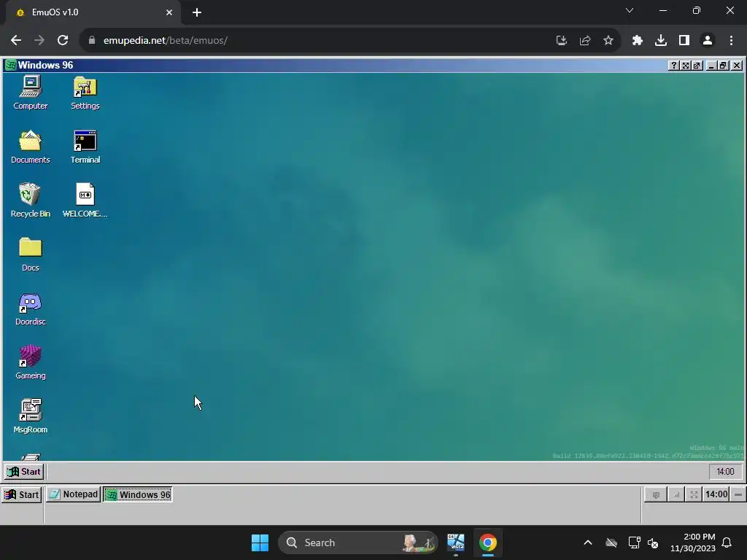Click the EmuOS tray dash button
747x560 pixels.
coord(738,495)
